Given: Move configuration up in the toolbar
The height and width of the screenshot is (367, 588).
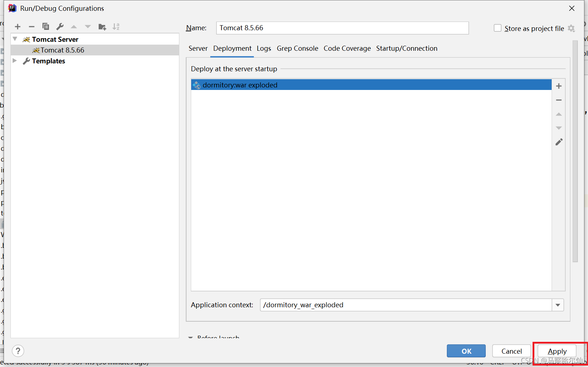Looking at the screenshot, I should [74, 27].
